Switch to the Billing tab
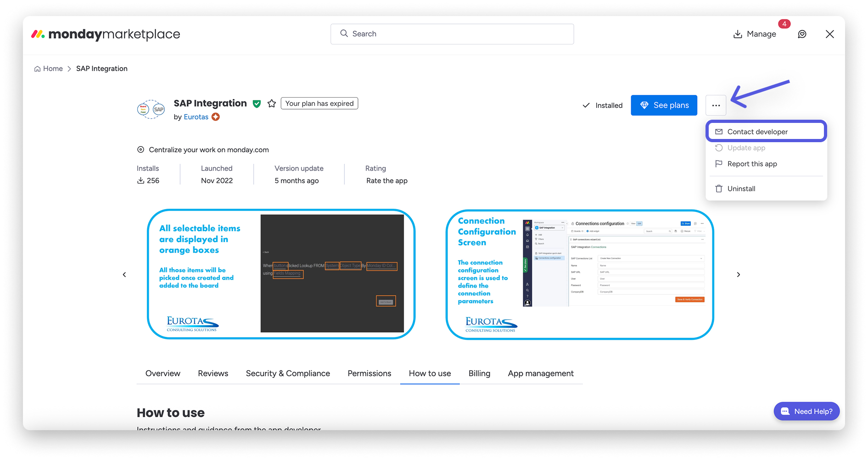Screen dimensions: 868x460 click(x=479, y=373)
